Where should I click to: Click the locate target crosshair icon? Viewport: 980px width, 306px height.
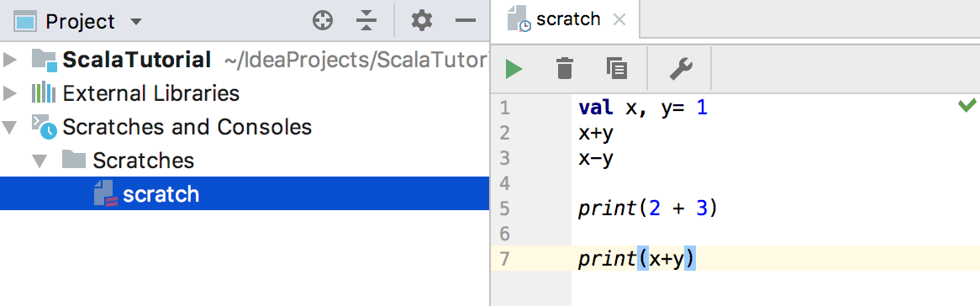pyautogui.click(x=323, y=21)
